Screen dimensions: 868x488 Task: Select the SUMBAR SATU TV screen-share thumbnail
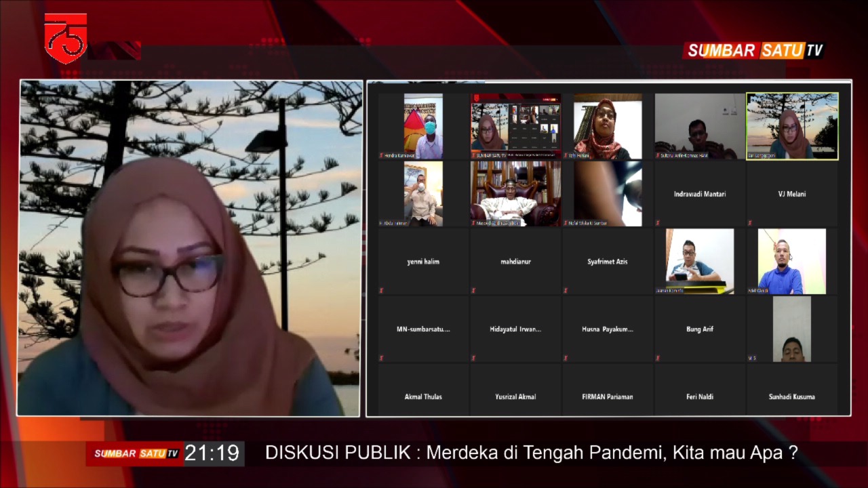[x=516, y=127]
